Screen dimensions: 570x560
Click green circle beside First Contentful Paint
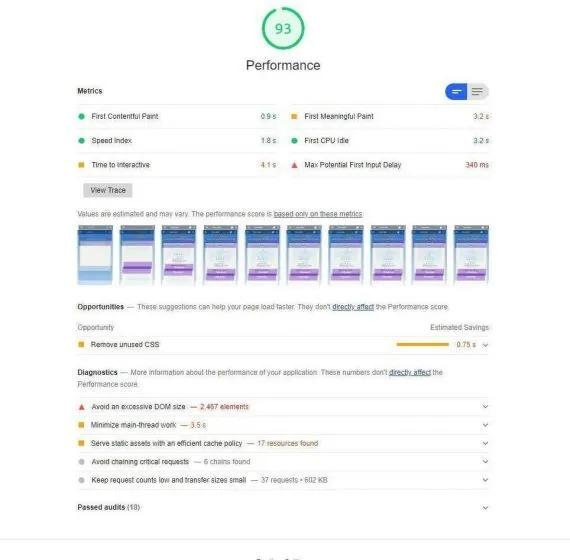tap(81, 116)
